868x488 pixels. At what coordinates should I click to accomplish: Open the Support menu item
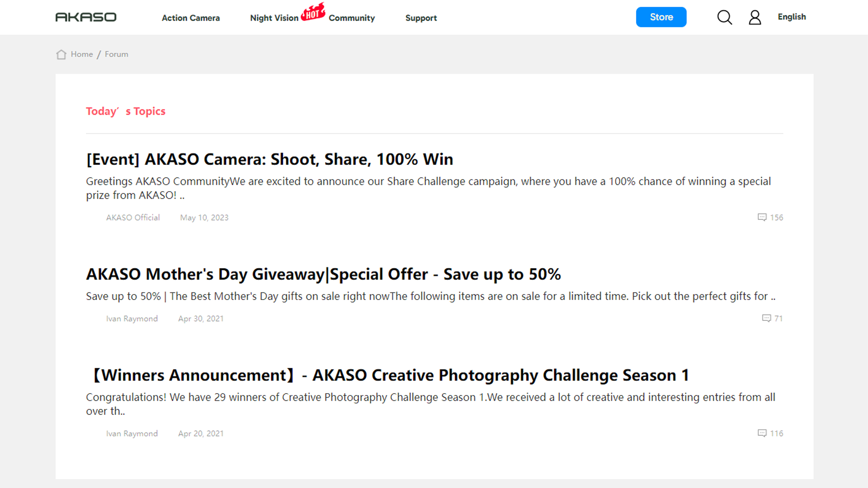click(421, 18)
